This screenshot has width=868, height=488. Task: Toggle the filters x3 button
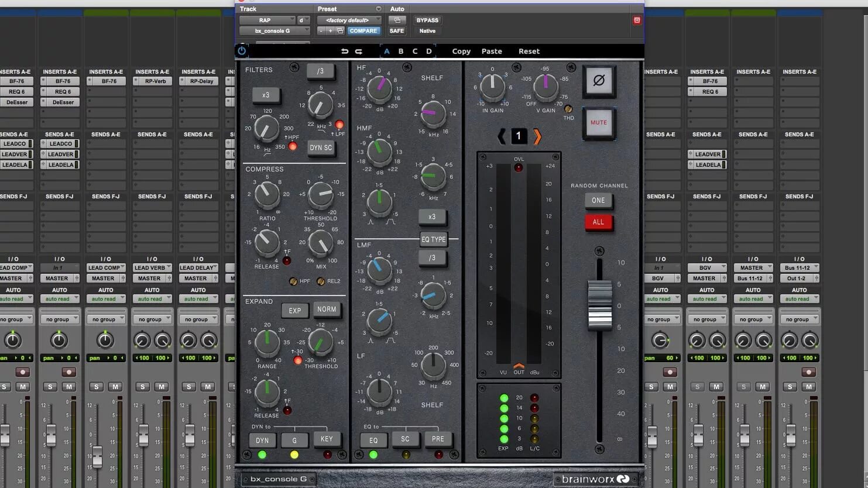click(x=266, y=95)
